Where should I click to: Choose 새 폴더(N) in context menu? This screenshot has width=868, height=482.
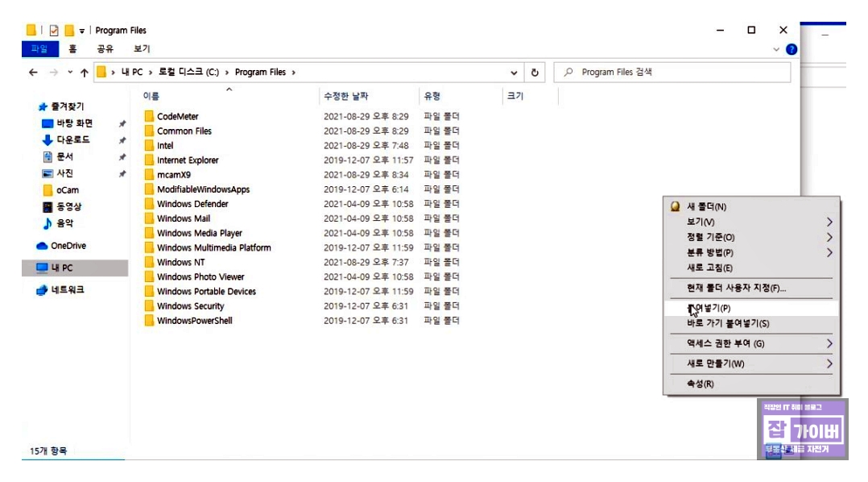[x=751, y=206]
